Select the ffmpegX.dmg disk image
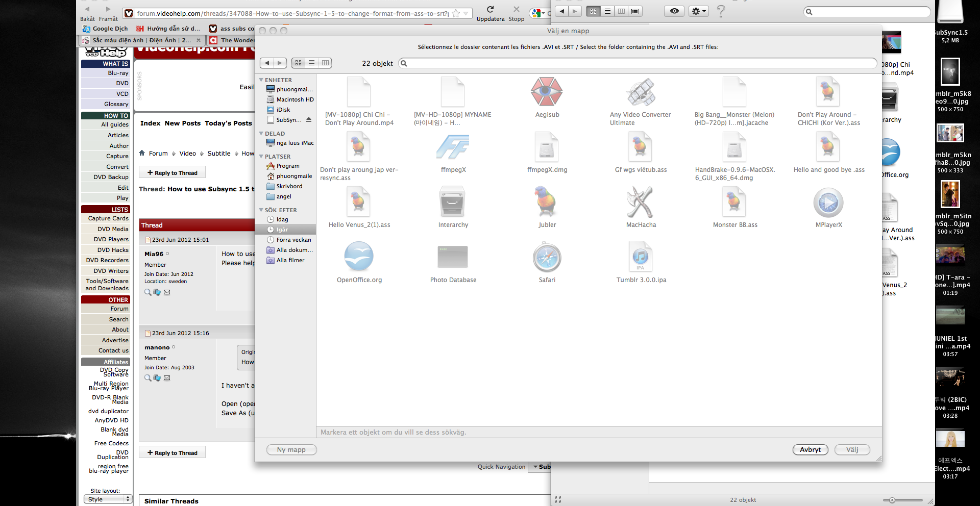 547,147
